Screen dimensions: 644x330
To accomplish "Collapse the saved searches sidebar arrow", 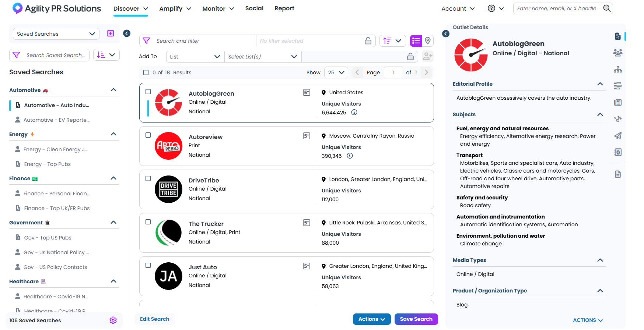I will tap(127, 33).
